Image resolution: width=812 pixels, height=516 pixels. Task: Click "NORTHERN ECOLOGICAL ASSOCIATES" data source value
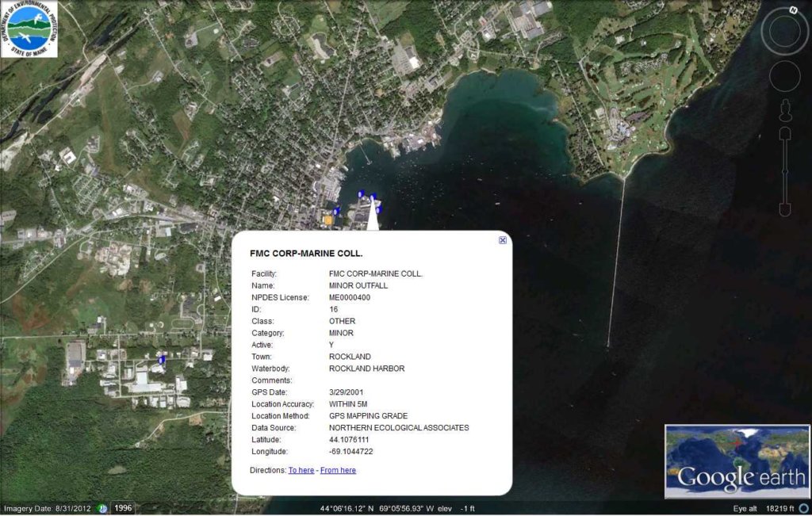pyautogui.click(x=399, y=428)
